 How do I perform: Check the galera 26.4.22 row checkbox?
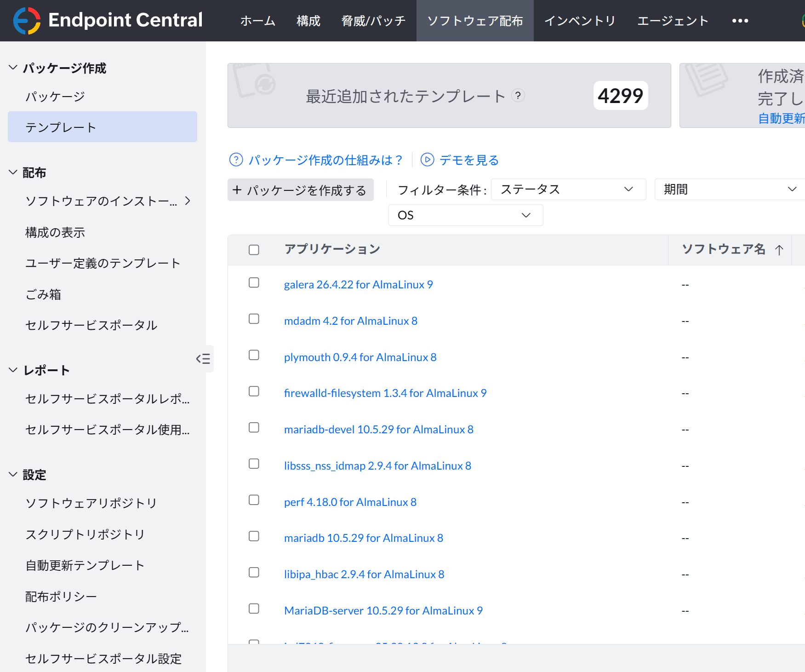pos(254,282)
